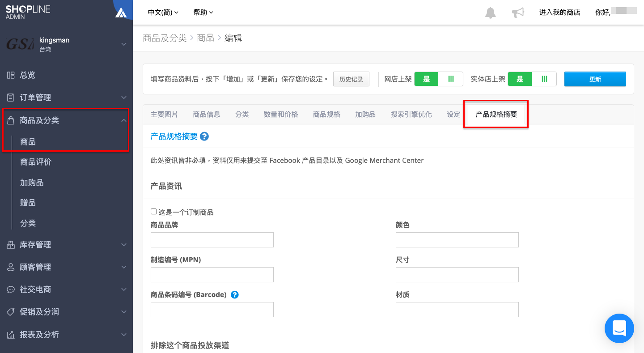This screenshot has height=353, width=644.
Task: Open the 帮助 dropdown menu
Action: click(x=203, y=13)
